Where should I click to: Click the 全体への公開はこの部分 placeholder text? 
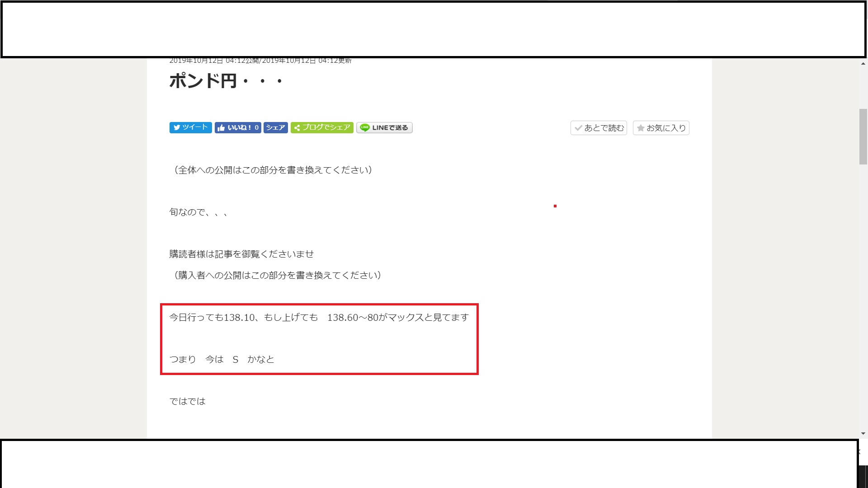273,170
